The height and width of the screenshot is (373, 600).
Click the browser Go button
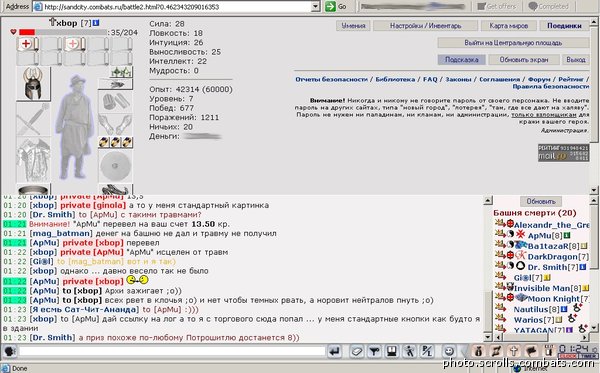[336, 7]
